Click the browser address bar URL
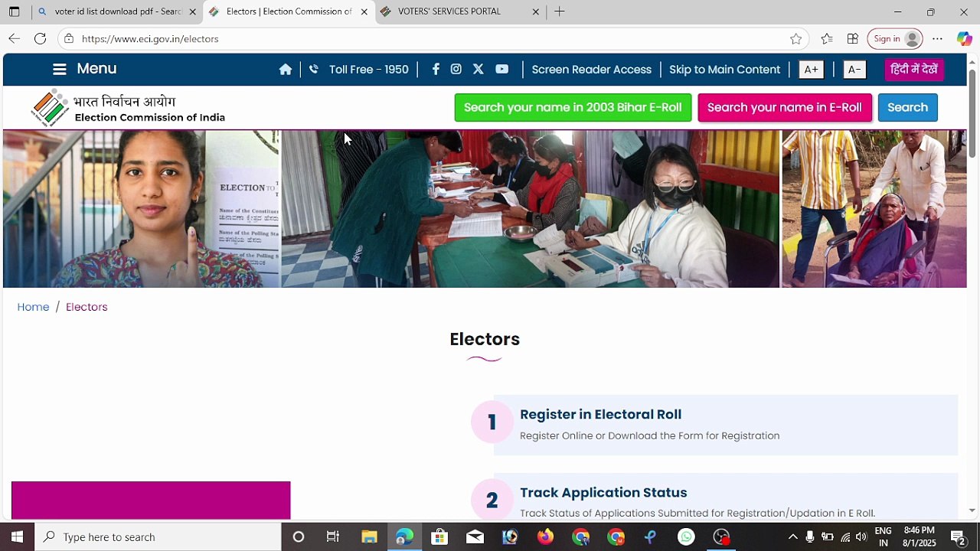Viewport: 980px width, 551px height. (x=150, y=39)
